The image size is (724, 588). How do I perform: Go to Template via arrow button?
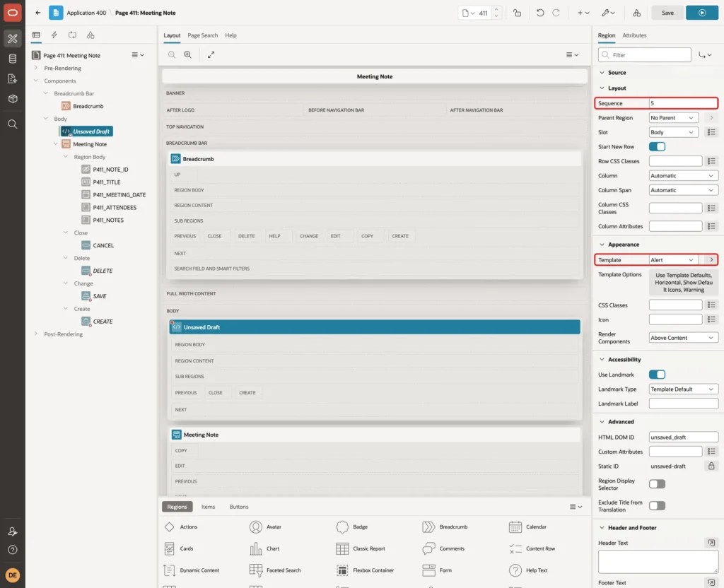click(x=711, y=260)
